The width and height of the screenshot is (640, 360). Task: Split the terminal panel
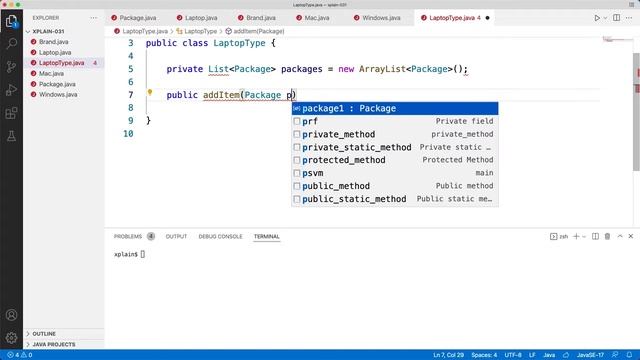click(595, 236)
